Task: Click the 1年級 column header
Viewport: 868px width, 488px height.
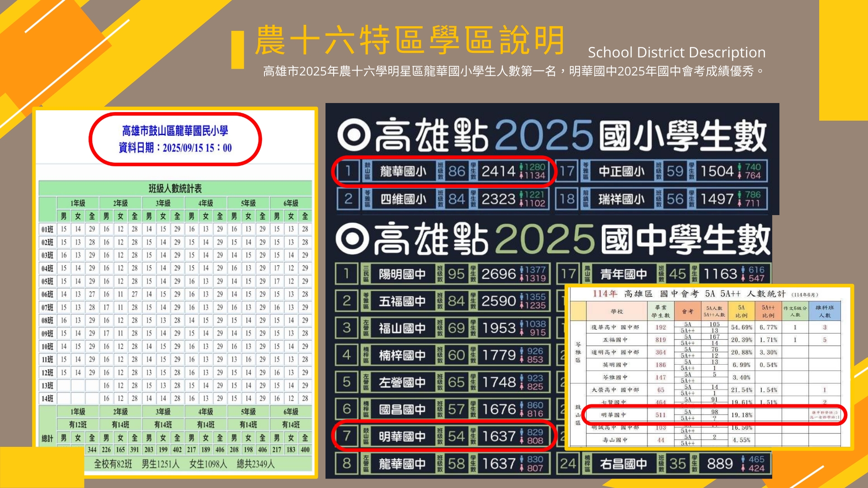Action: (78, 203)
